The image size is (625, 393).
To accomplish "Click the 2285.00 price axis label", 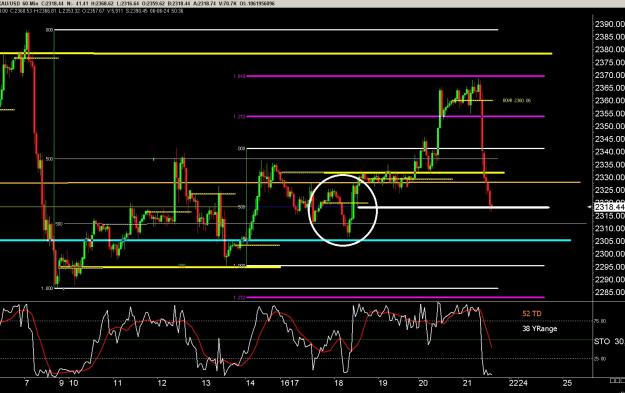I will coord(609,292).
